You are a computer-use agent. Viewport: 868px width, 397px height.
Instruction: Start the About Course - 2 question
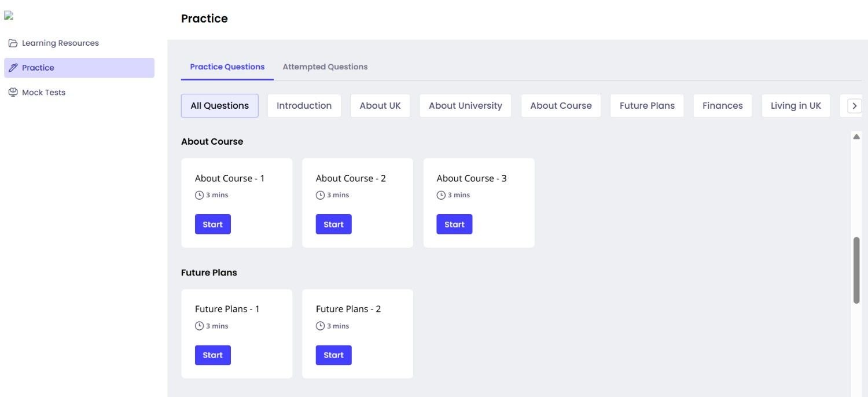(x=333, y=225)
